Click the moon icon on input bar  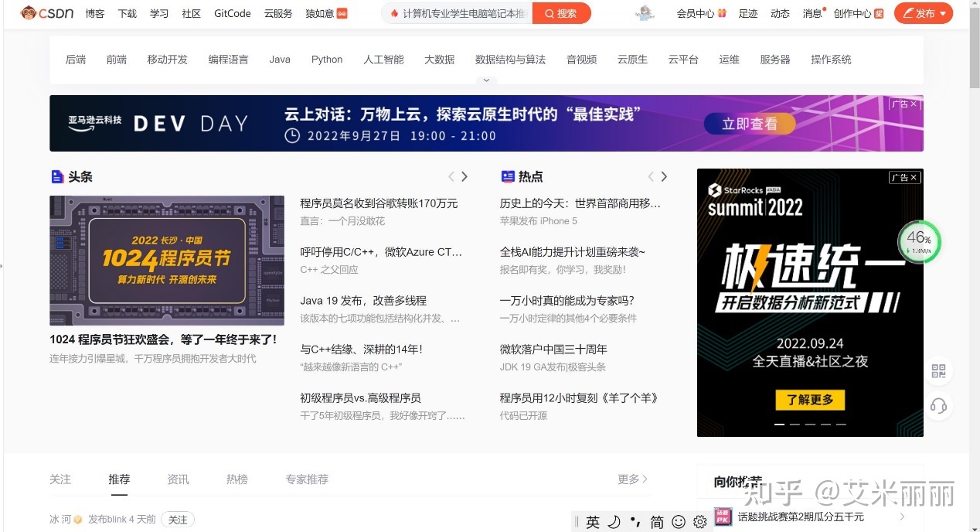613,522
